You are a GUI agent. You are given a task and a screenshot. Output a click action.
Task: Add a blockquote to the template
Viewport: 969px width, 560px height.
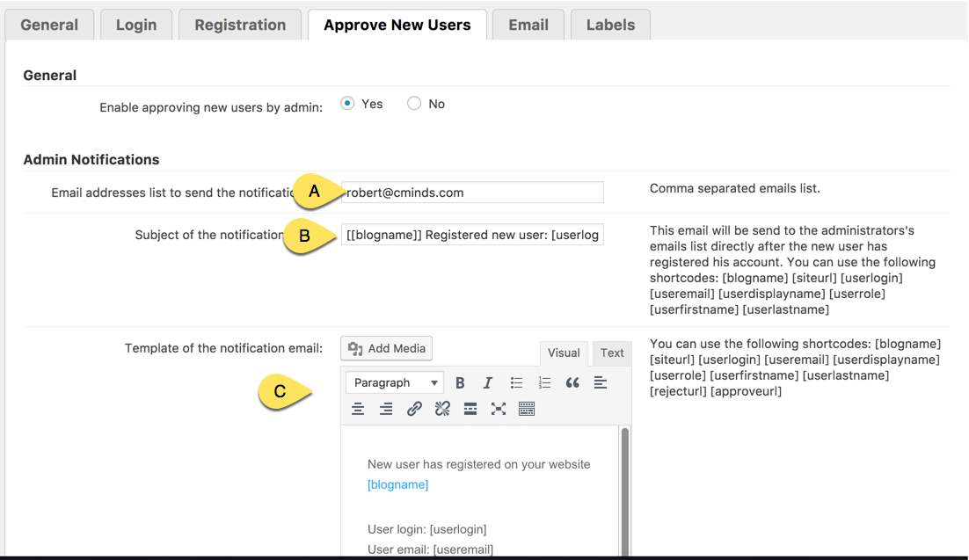coord(572,383)
